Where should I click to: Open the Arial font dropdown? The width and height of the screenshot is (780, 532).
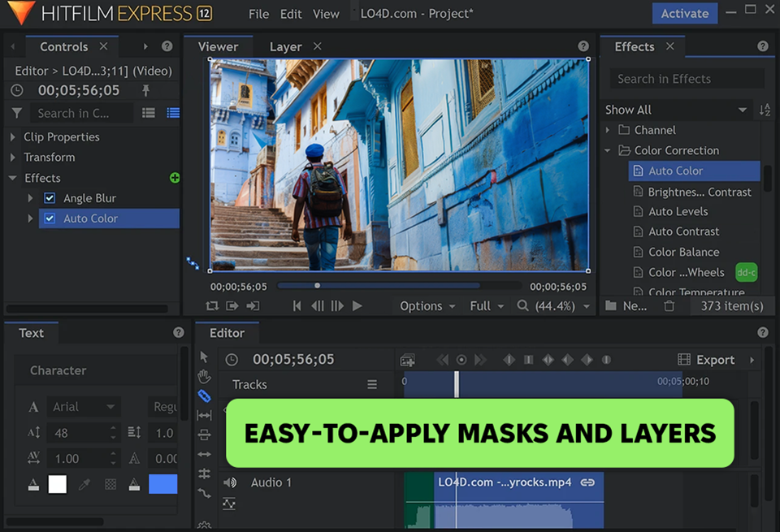(x=84, y=407)
